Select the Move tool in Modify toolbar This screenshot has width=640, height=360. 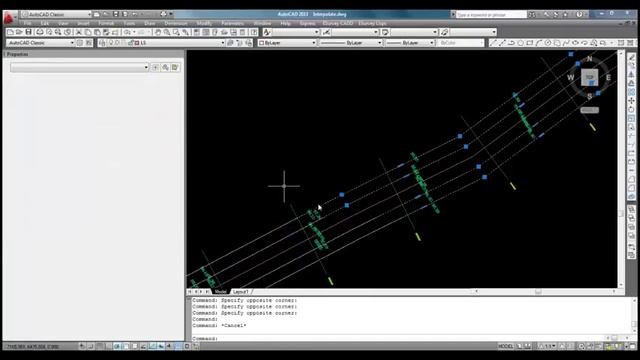coord(631,100)
